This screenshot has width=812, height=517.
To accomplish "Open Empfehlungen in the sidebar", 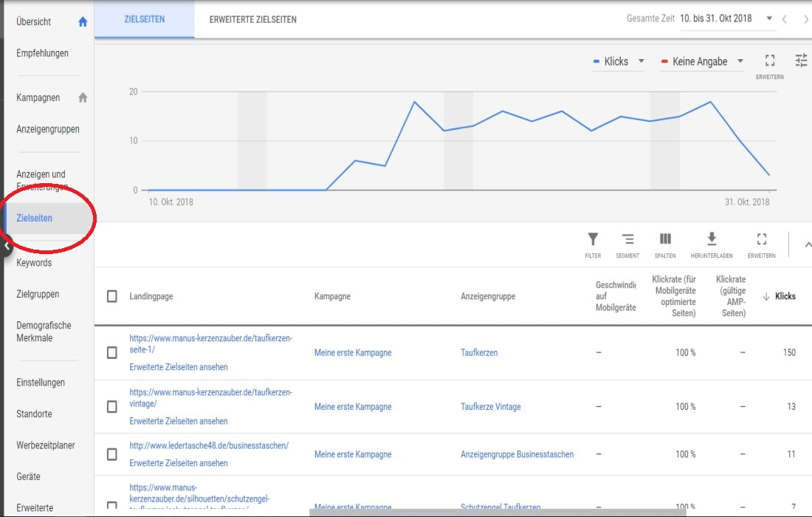I will click(43, 53).
